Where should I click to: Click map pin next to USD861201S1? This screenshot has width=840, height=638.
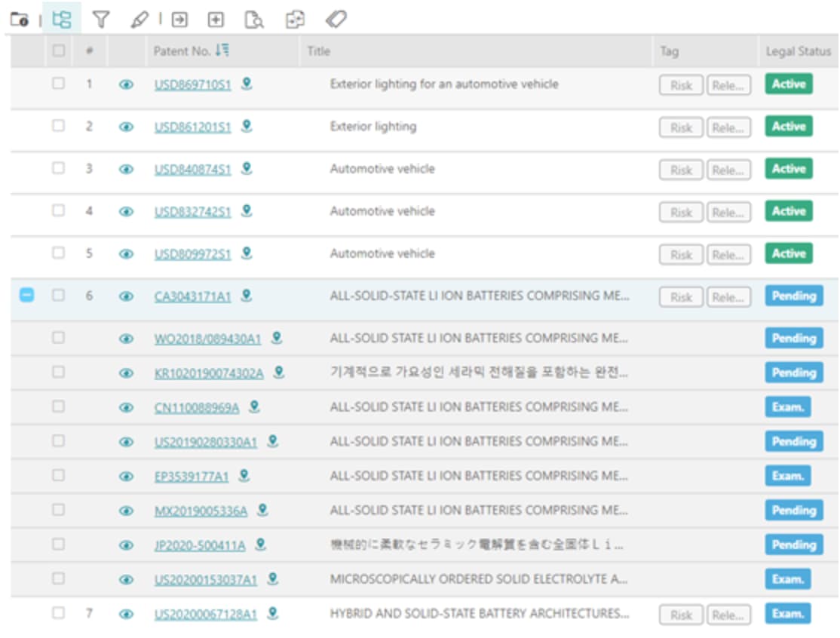pyautogui.click(x=247, y=126)
